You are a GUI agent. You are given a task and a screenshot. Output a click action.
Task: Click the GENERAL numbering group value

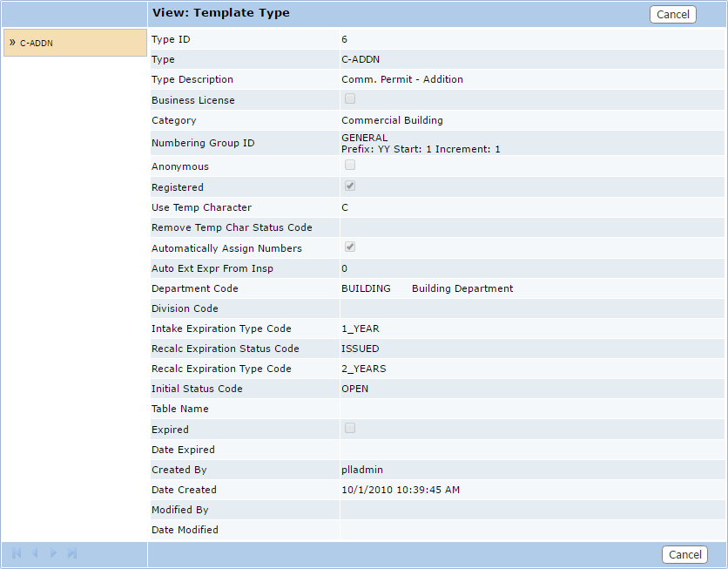click(x=365, y=138)
